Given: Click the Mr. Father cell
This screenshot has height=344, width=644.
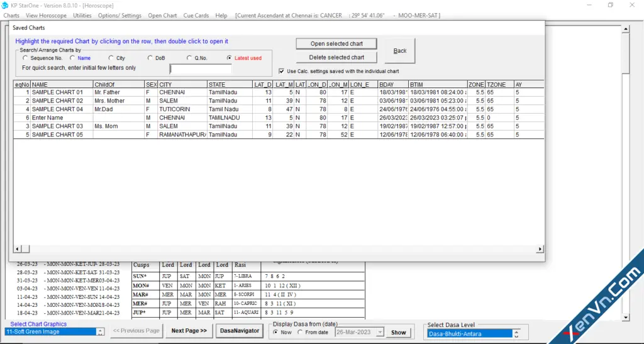Looking at the screenshot, I should (x=119, y=92).
